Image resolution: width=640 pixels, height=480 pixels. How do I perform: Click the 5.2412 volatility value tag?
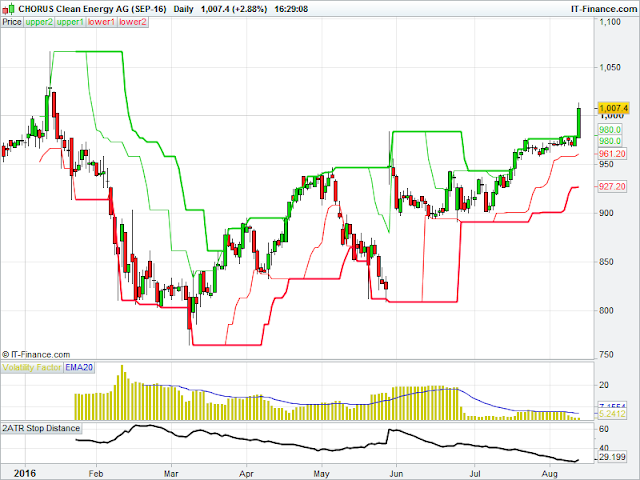[612, 414]
